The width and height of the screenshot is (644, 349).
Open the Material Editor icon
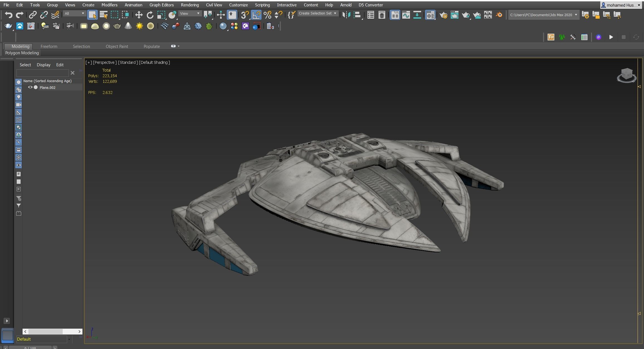pyautogui.click(x=430, y=15)
